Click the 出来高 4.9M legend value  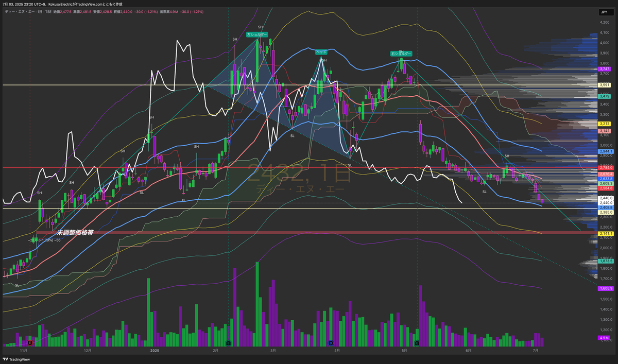click(x=169, y=12)
